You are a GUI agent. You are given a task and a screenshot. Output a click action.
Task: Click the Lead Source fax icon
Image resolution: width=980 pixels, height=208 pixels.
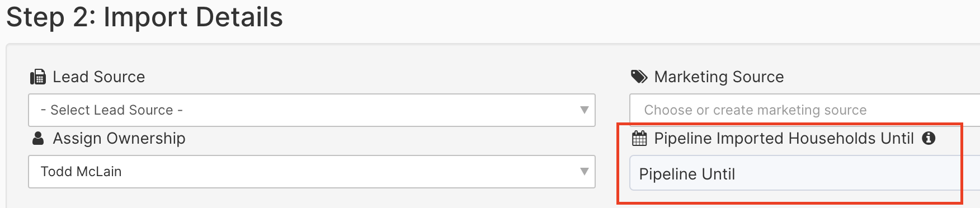click(37, 77)
